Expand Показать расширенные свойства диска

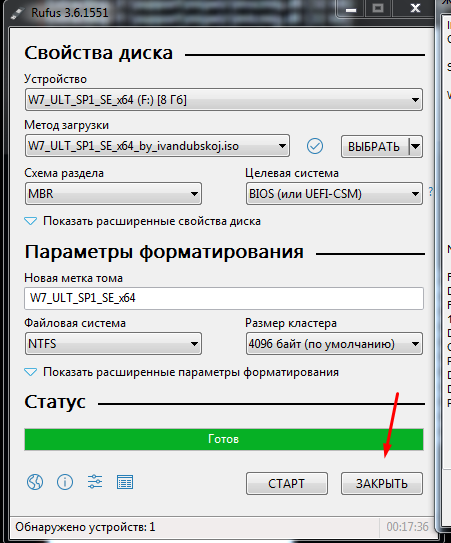[x=142, y=221]
